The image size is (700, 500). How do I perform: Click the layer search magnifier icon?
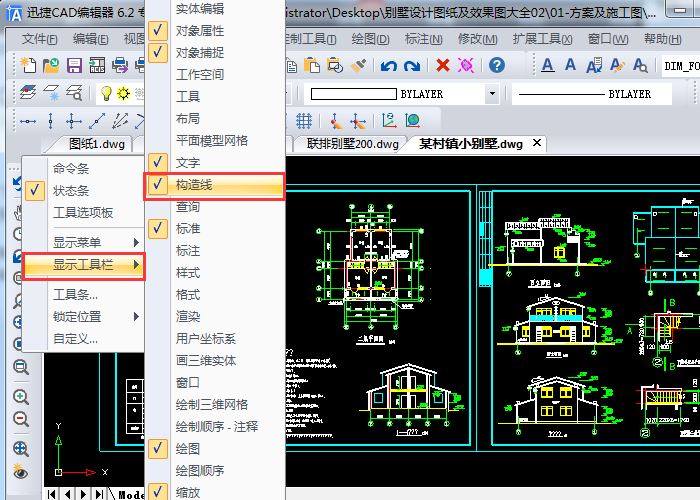[x=74, y=93]
